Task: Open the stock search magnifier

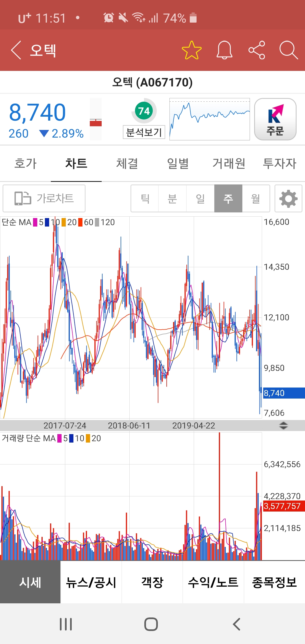Action: (289, 50)
